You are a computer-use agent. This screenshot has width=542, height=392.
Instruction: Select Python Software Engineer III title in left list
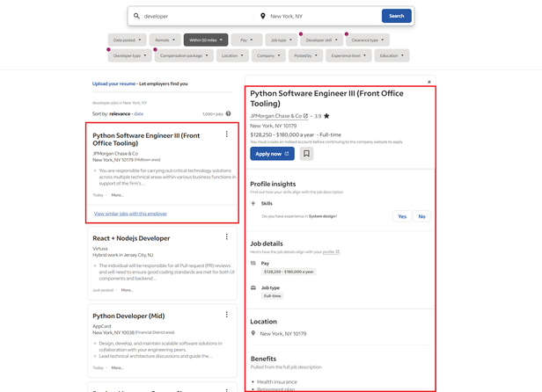pyautogui.click(x=146, y=139)
